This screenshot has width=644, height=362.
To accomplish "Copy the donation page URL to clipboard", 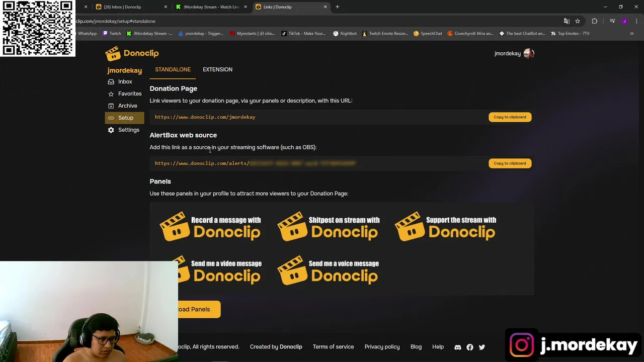I will [510, 117].
